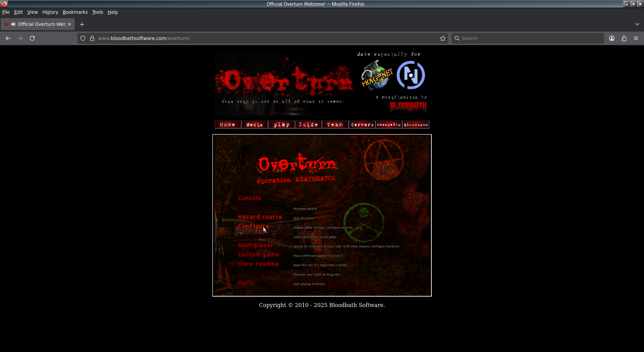644x352 pixels.
Task: Open the File menu
Action: click(6, 12)
